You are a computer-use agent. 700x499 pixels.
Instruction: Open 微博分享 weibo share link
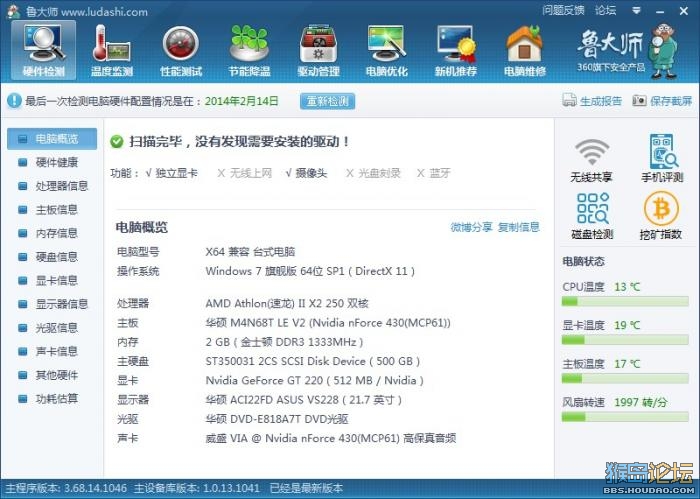point(471,227)
